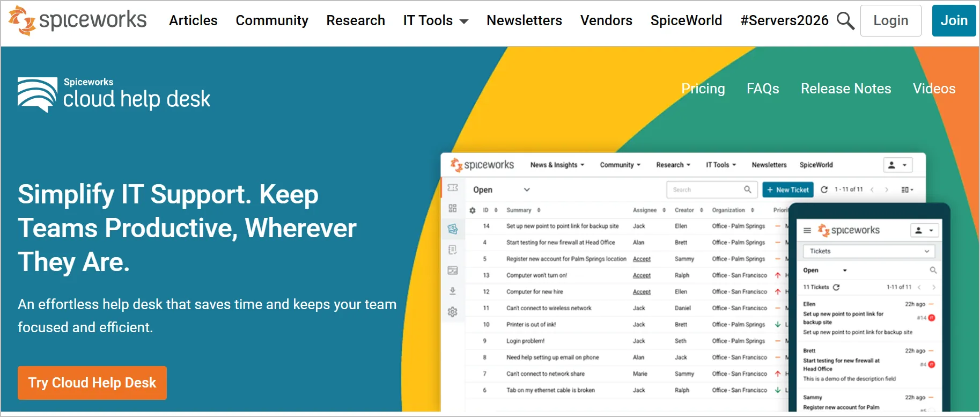Click the Cloud Help Desk logo icon
980x417 pixels.
coord(37,94)
